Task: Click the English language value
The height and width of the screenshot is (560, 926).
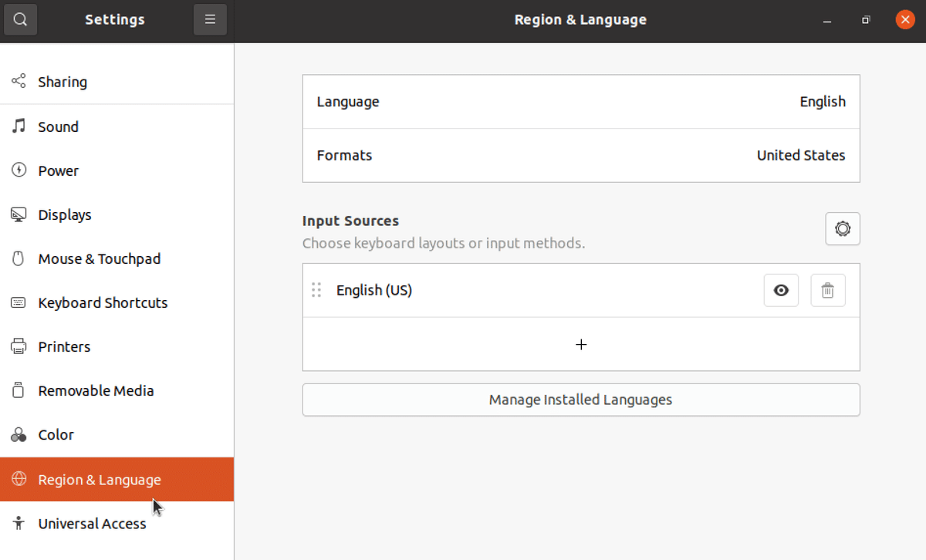Action: click(823, 102)
